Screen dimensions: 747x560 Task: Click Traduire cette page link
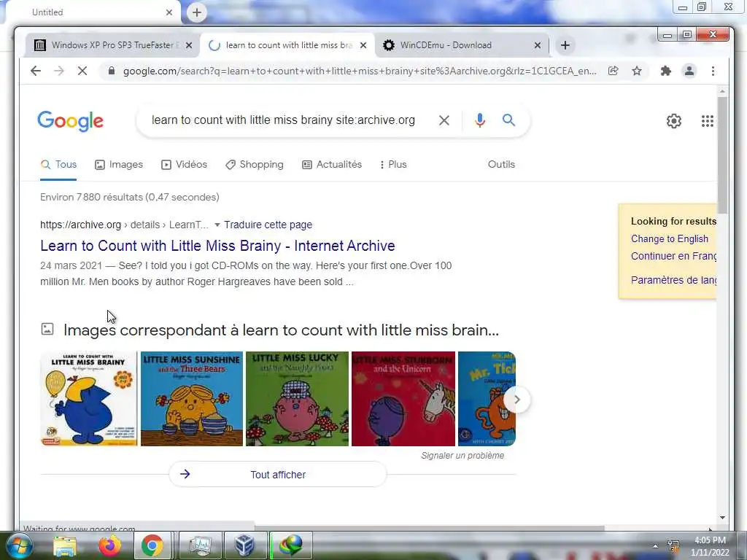[268, 225]
